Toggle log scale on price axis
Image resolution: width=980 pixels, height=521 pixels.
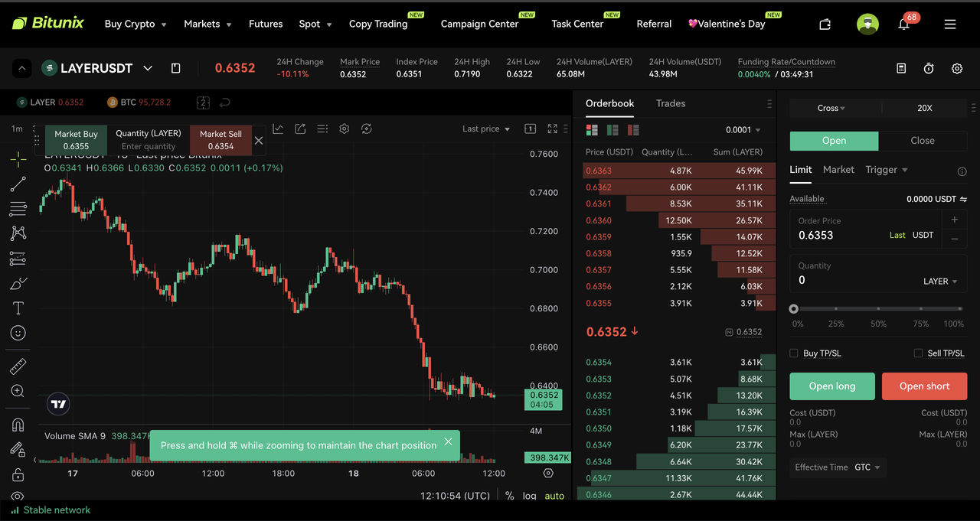pyautogui.click(x=528, y=496)
